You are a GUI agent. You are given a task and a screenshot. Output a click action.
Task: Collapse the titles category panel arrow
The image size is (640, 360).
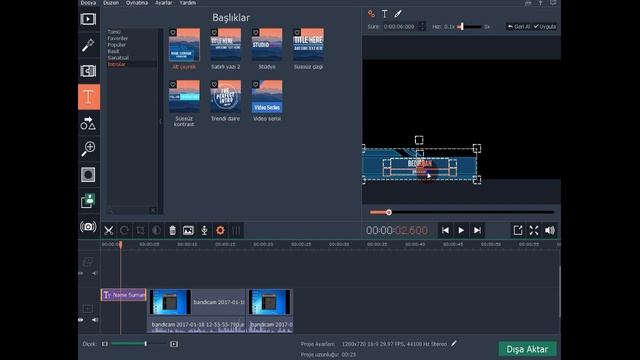pos(160,121)
